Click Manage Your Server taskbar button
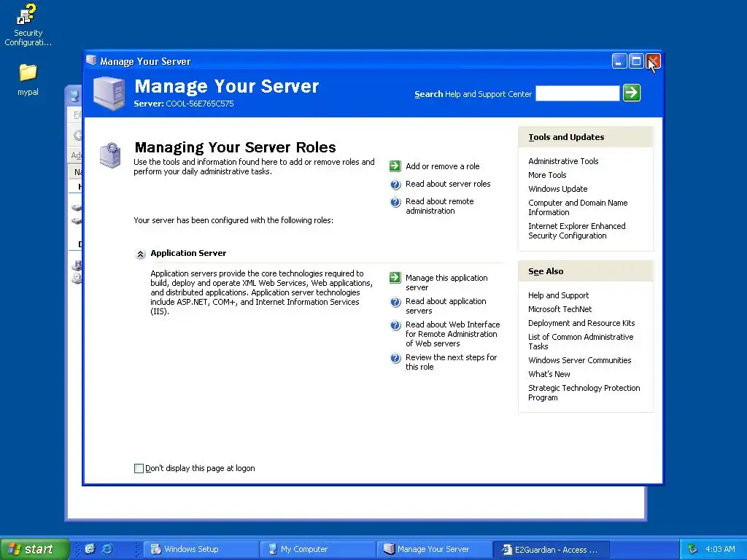This screenshot has width=747, height=560. (435, 549)
